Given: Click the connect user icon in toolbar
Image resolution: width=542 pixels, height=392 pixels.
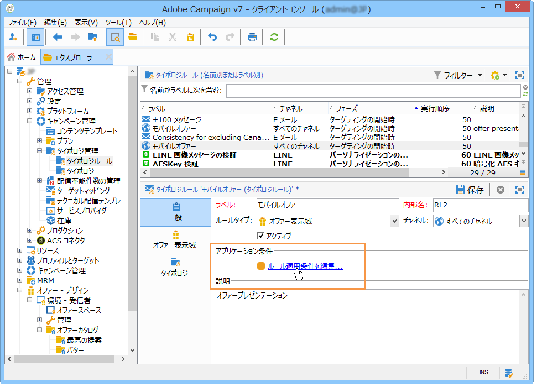Looking at the screenshot, I should (13, 38).
